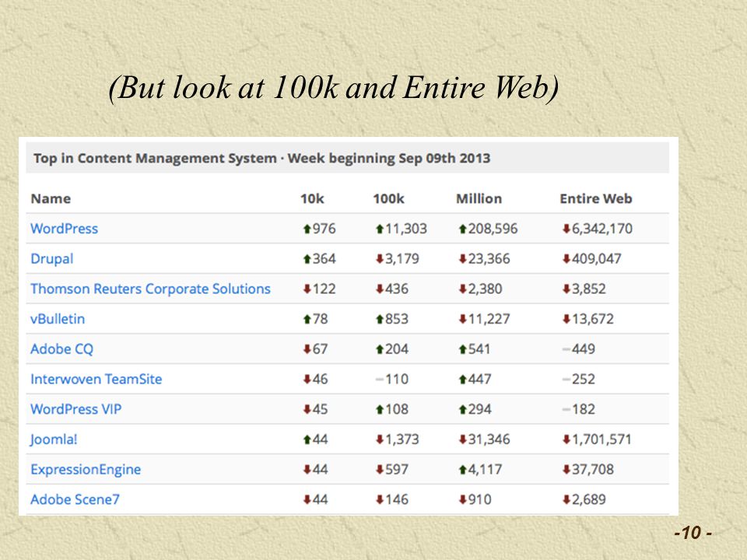Viewport: 747px width, 560px height.
Task: Click the slide page number -10-
Action: [x=693, y=532]
